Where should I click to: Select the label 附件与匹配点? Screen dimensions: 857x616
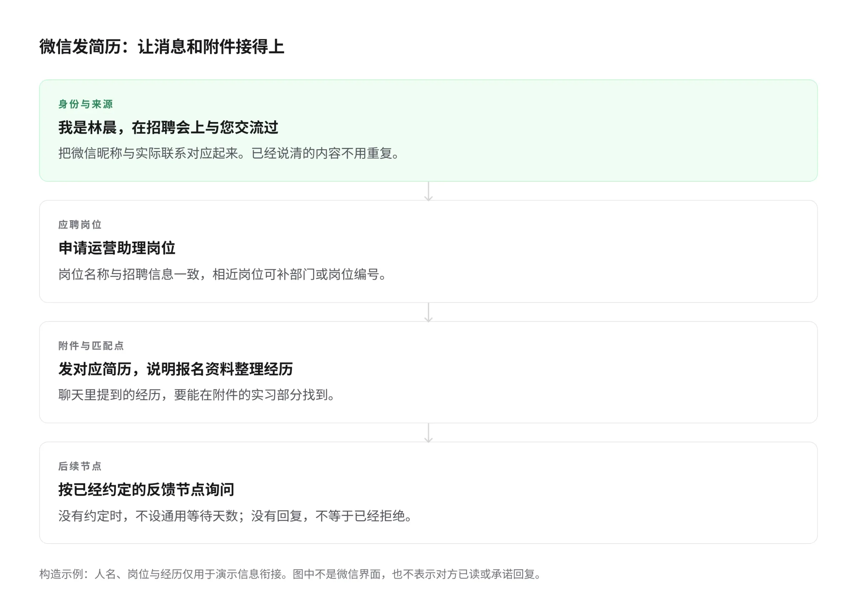pyautogui.click(x=91, y=346)
